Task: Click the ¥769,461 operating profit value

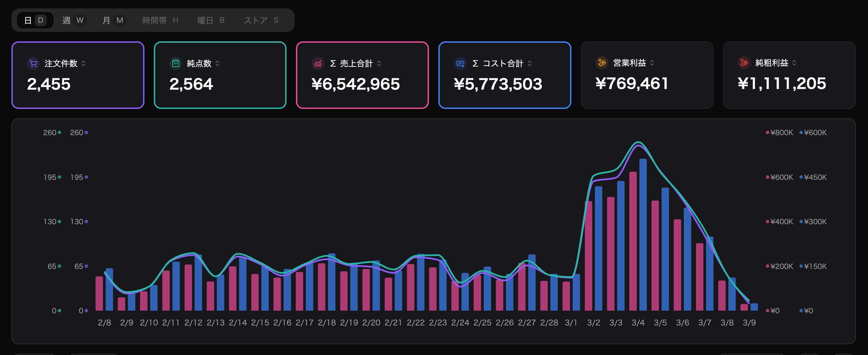Action: pyautogui.click(x=632, y=83)
